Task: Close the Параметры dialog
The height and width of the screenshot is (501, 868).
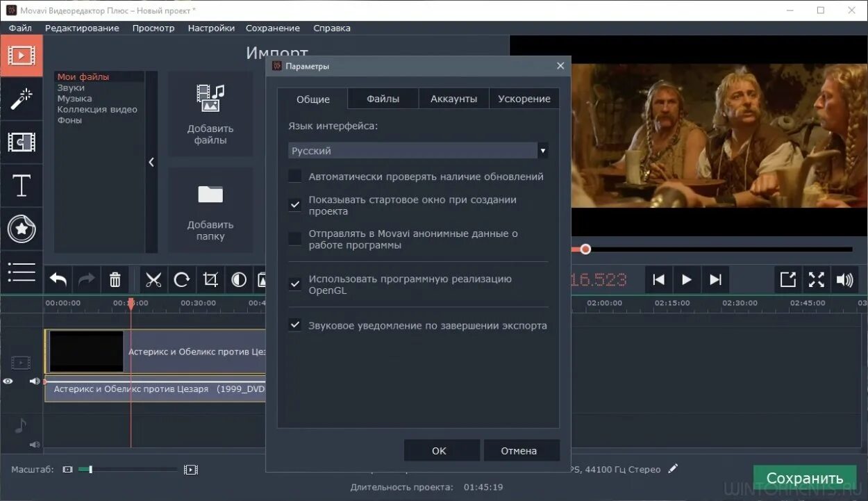Action: click(x=560, y=66)
